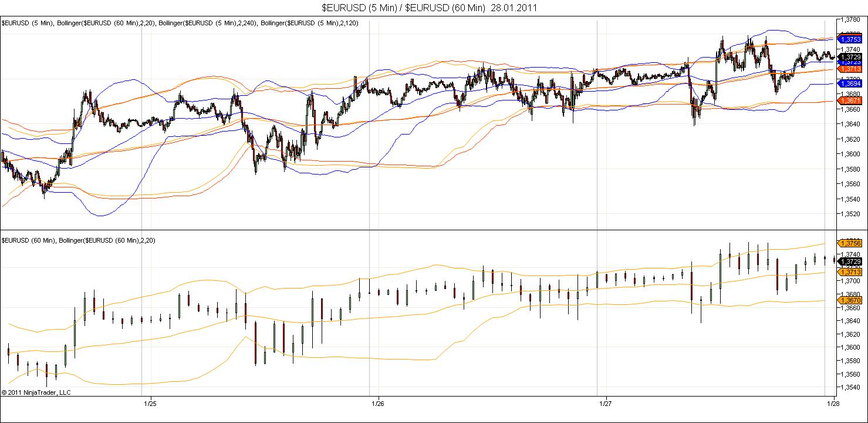Image resolution: width=868 pixels, height=423 pixels.
Task: Click the 1,3600 label in the 5 Min panel
Action: pos(852,154)
